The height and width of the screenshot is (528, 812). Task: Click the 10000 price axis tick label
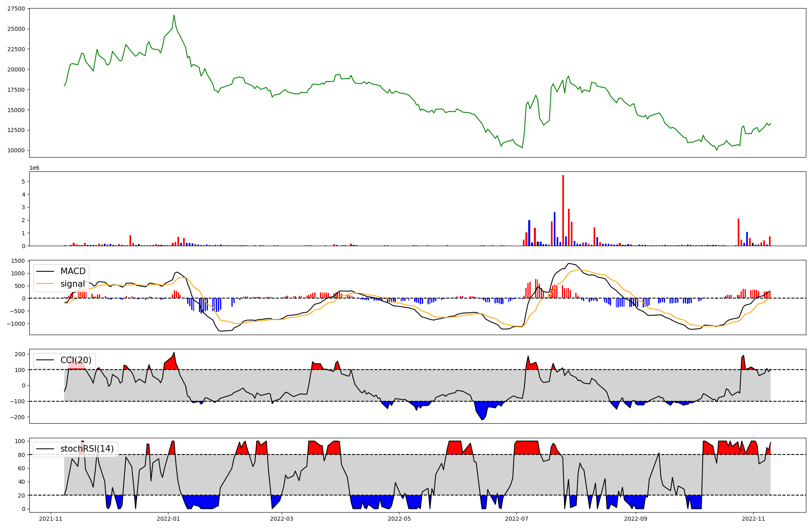coord(16,150)
